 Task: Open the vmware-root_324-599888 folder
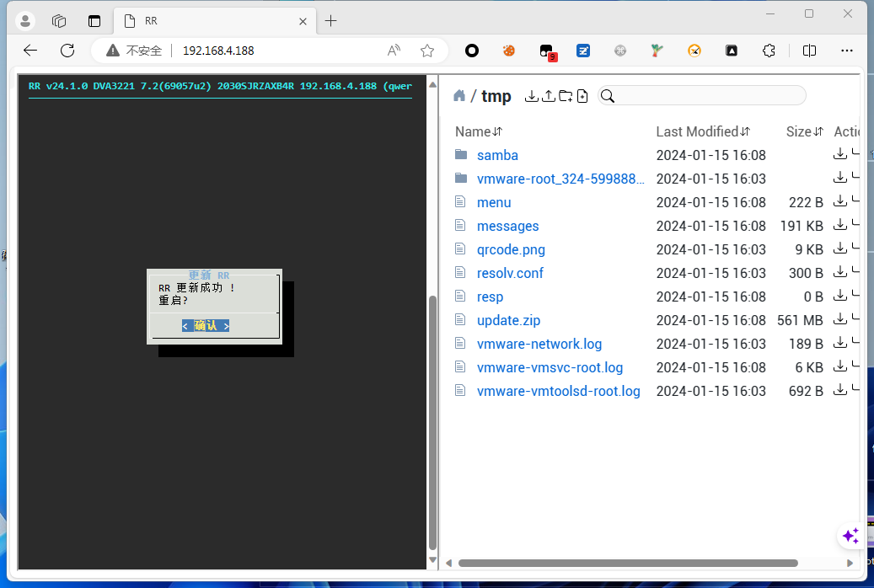(x=560, y=179)
